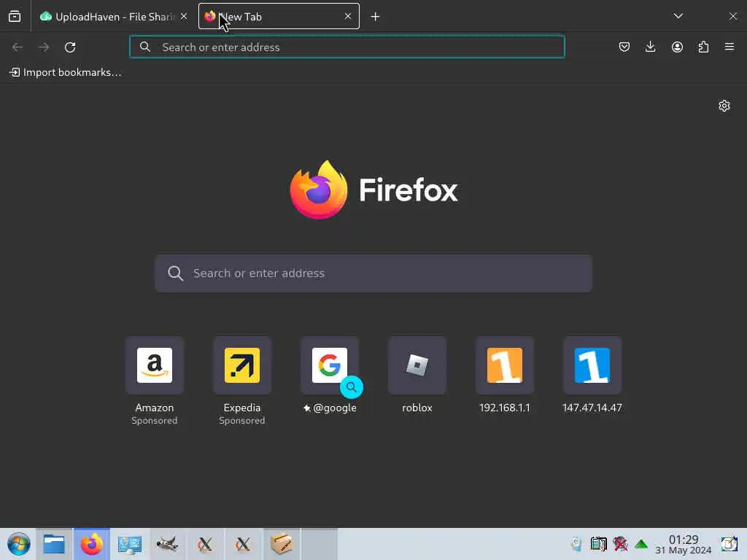The image size is (747, 560).
Task: Open the start menu orb
Action: [x=18, y=544]
